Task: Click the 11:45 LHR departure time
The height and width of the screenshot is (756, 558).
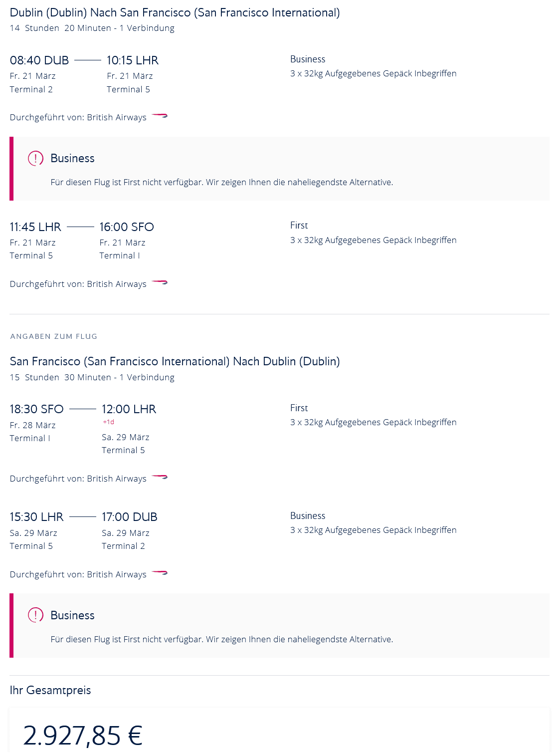Action: pos(35,227)
